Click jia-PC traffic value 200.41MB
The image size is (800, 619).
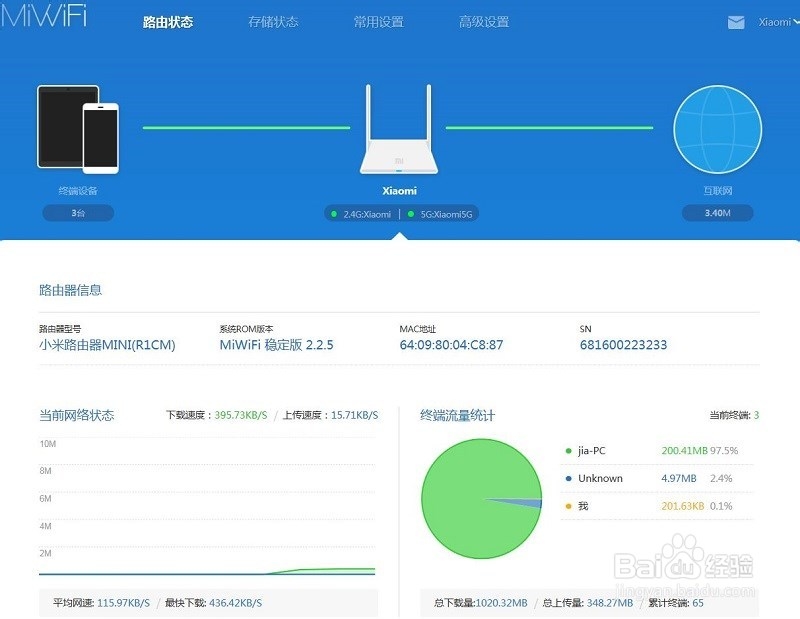point(684,451)
